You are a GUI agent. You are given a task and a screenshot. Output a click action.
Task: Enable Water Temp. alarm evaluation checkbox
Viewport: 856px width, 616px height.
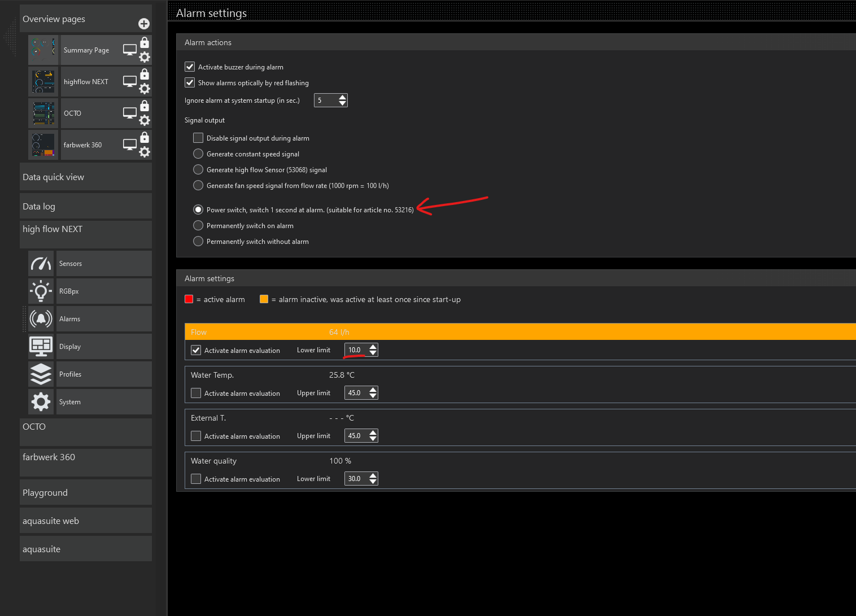click(196, 393)
